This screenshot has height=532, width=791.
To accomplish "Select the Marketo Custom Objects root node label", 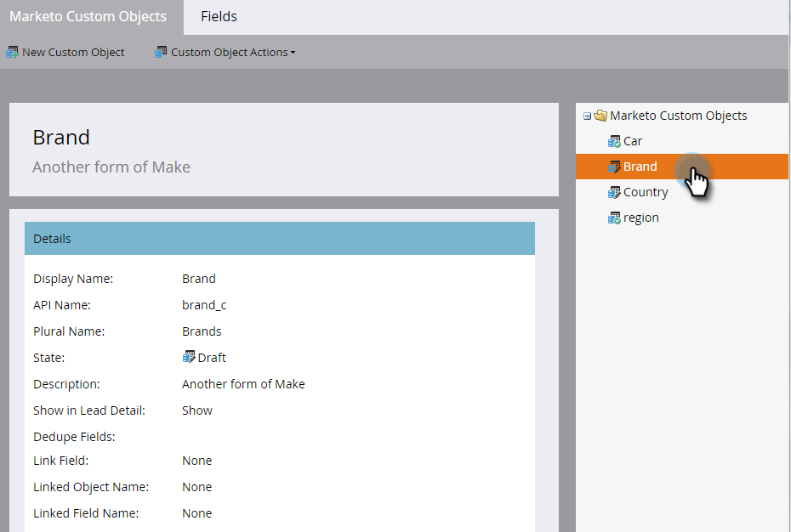I will (679, 116).
